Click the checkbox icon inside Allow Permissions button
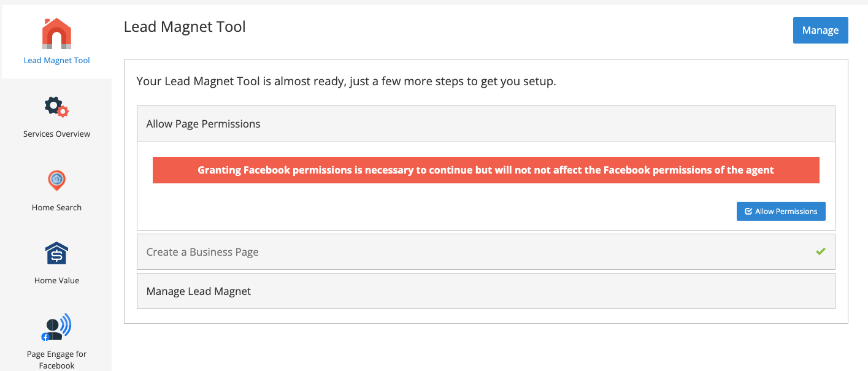 click(x=748, y=212)
